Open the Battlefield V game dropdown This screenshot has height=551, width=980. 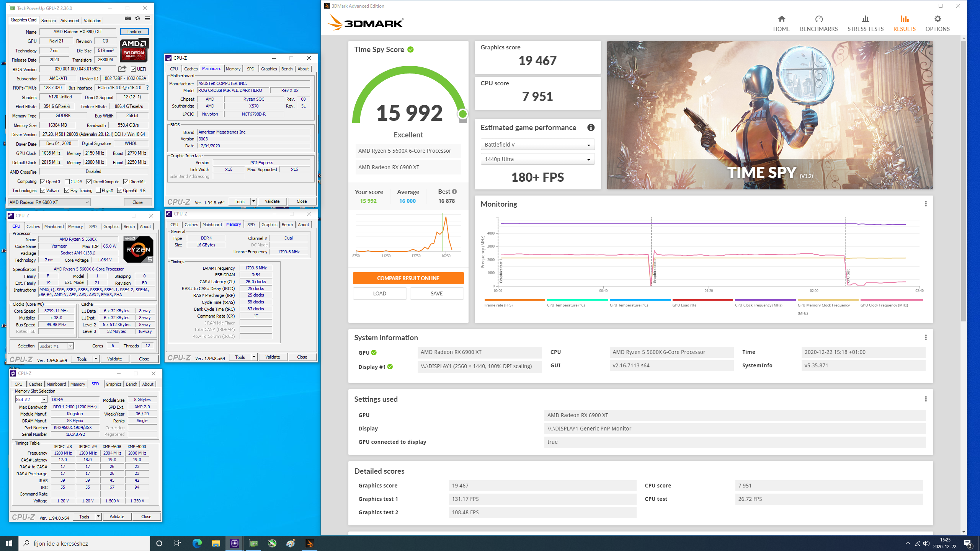point(537,145)
